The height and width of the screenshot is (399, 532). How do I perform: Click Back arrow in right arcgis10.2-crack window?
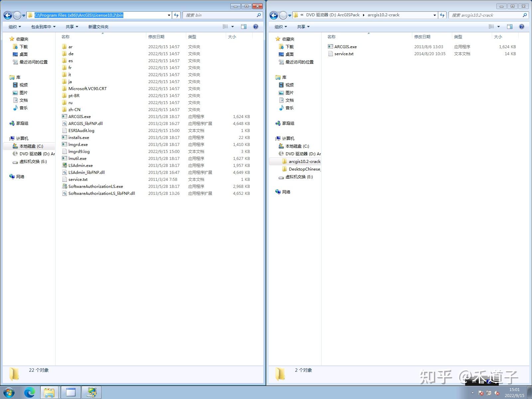[274, 15]
